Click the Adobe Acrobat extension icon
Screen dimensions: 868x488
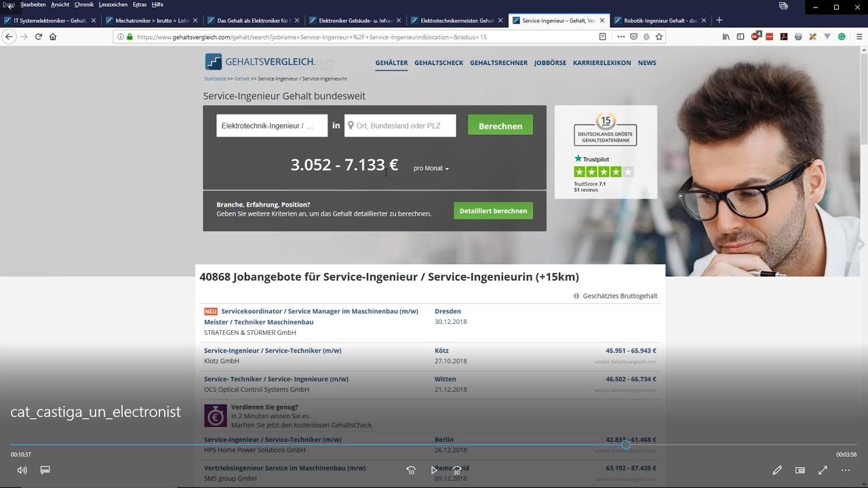(x=783, y=37)
